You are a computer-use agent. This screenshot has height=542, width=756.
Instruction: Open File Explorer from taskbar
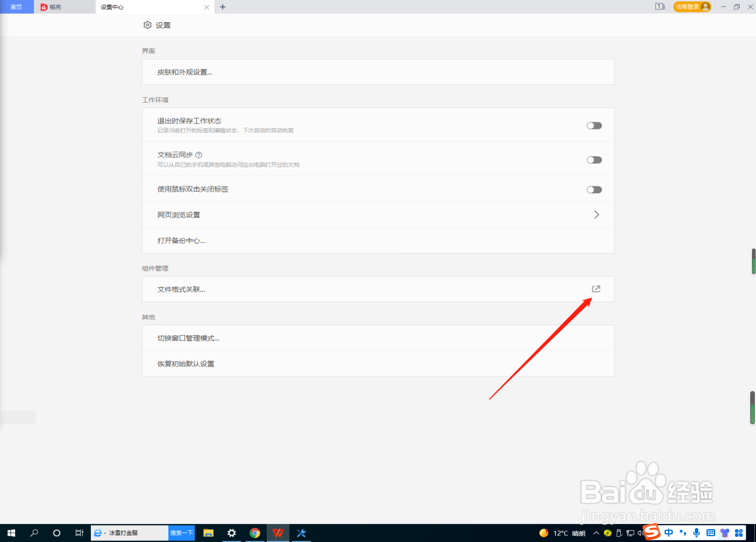(209, 533)
